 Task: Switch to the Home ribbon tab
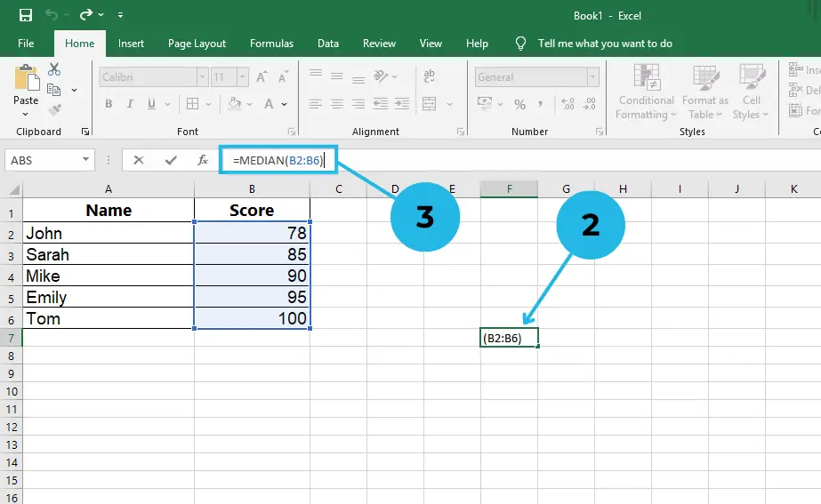click(x=79, y=44)
